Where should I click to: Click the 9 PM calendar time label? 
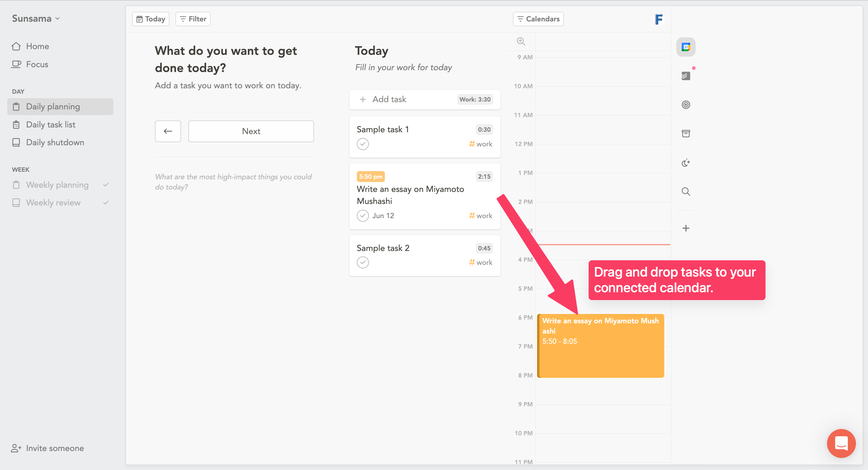525,404
